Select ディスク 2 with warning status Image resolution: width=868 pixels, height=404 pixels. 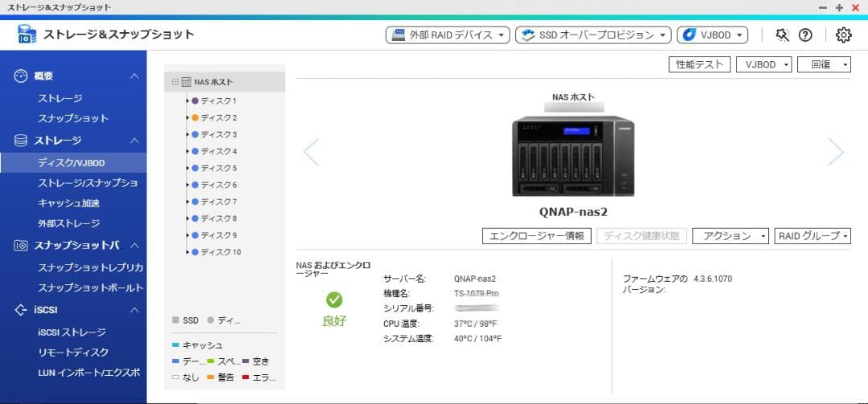tap(218, 118)
